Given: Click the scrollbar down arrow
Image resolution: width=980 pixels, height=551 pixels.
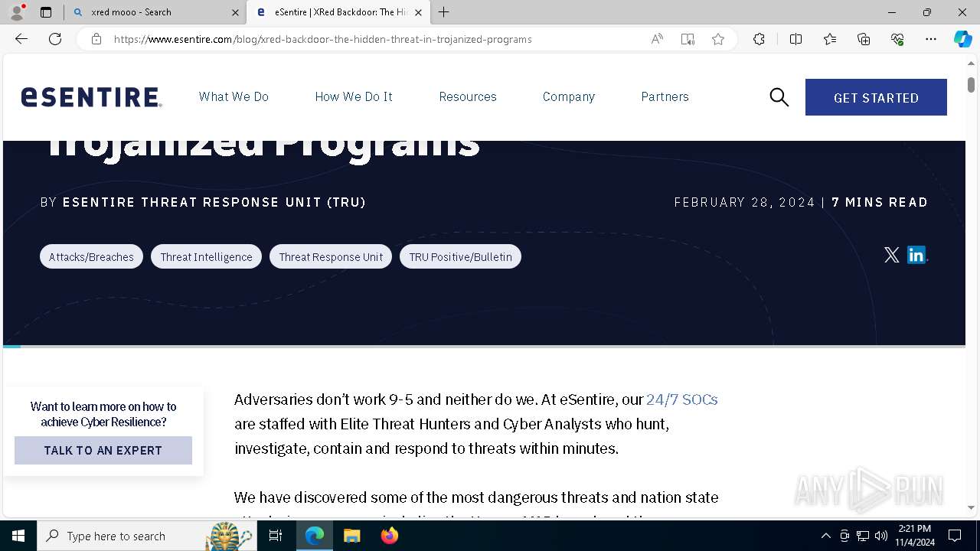Looking at the screenshot, I should pyautogui.click(x=971, y=507).
